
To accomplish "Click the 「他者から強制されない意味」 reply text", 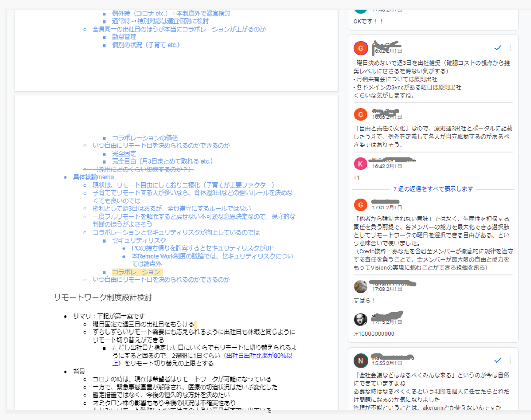I will pyautogui.click(x=433, y=243).
